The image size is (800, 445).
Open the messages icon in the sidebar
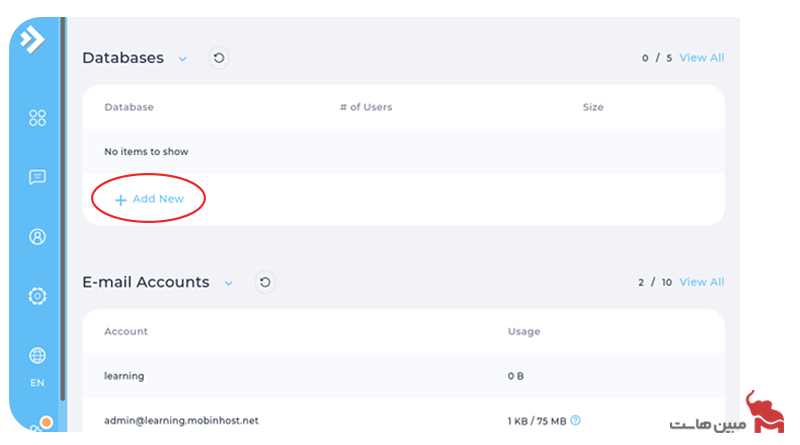(x=38, y=177)
